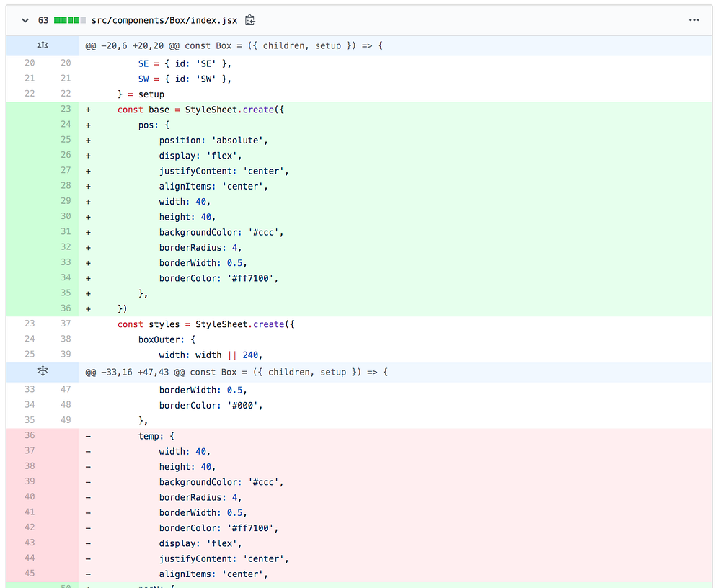Click removed line "width: 40," on line 37
721x588 pixels.
(185, 452)
